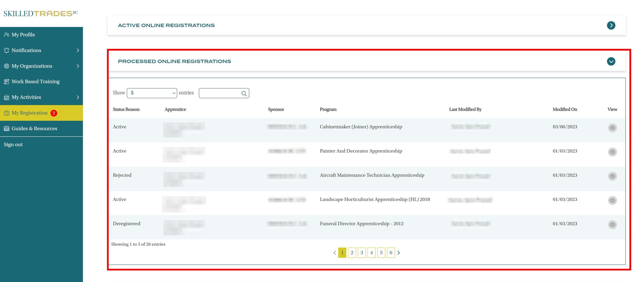Collapse the Processed Online Registrations section
Viewport: 644px width, 282px height.
click(x=611, y=61)
